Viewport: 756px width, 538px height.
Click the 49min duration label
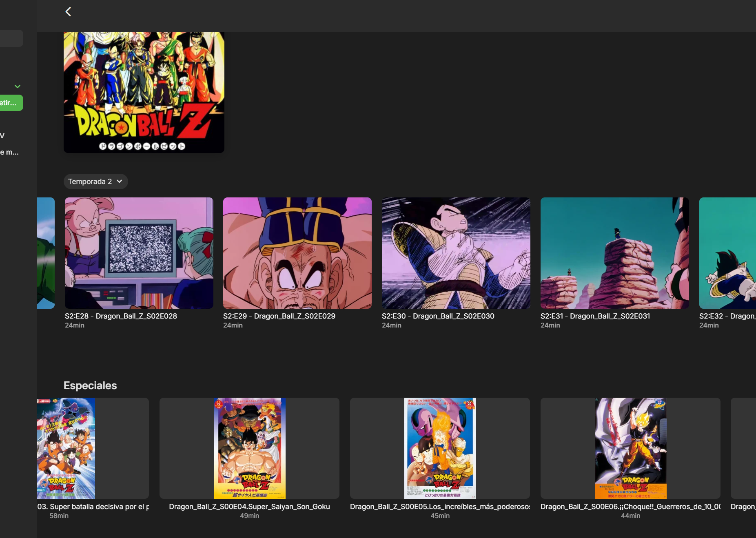click(249, 516)
